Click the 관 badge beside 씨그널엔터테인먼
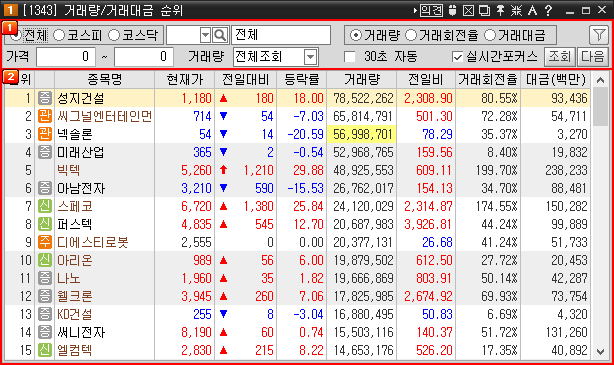Screen dimensions: 614x365 coord(45,116)
